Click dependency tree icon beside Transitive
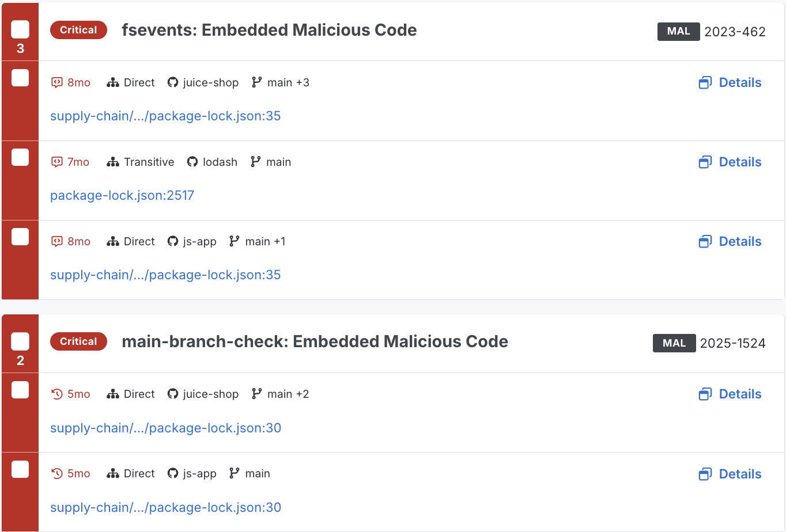Viewport: 786px width, 532px height. pyautogui.click(x=113, y=162)
